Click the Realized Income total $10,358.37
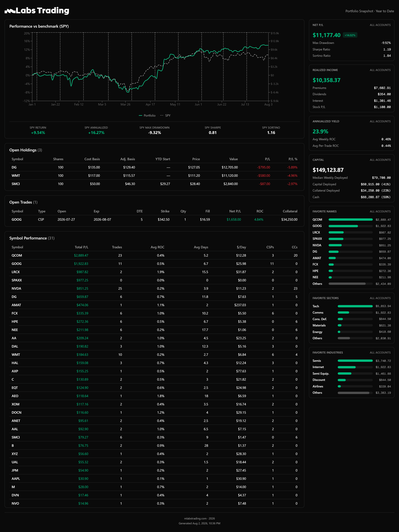This screenshot has height=532, width=399. pos(326,80)
